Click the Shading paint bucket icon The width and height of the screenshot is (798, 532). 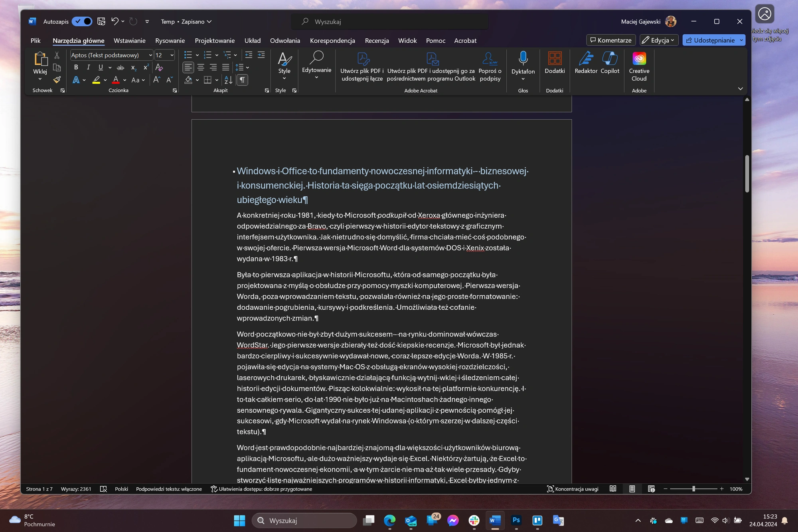point(188,80)
